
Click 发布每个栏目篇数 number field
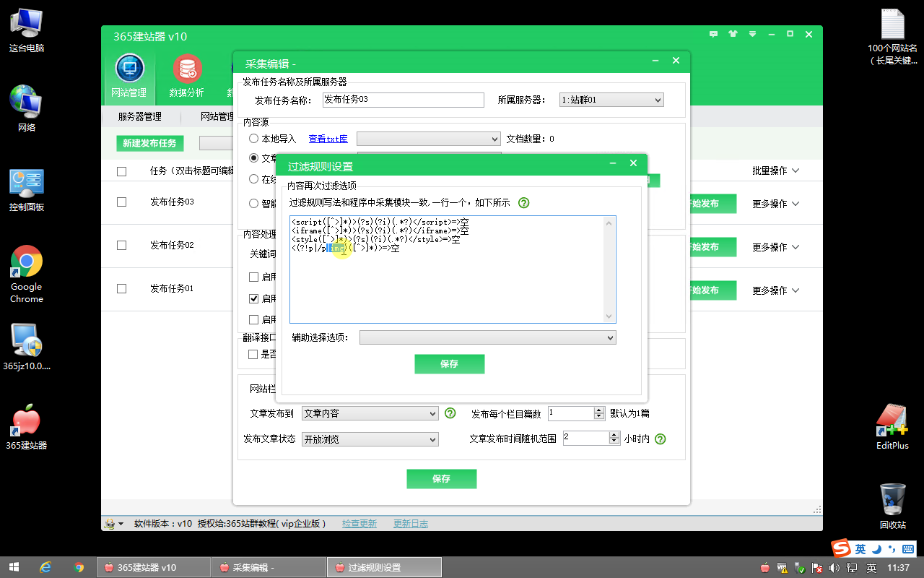[x=571, y=414]
